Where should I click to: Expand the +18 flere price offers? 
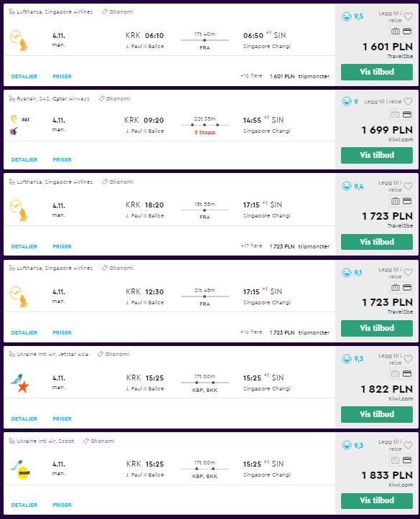coord(251,76)
